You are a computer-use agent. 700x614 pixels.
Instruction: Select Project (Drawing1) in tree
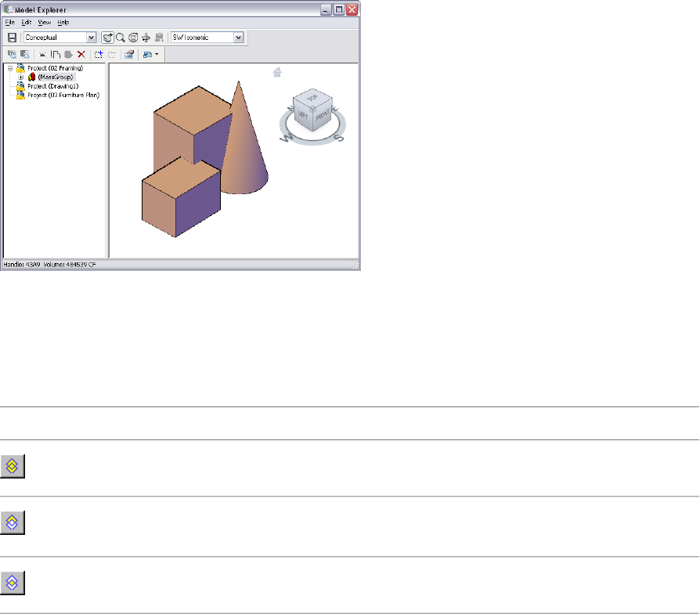(53, 86)
